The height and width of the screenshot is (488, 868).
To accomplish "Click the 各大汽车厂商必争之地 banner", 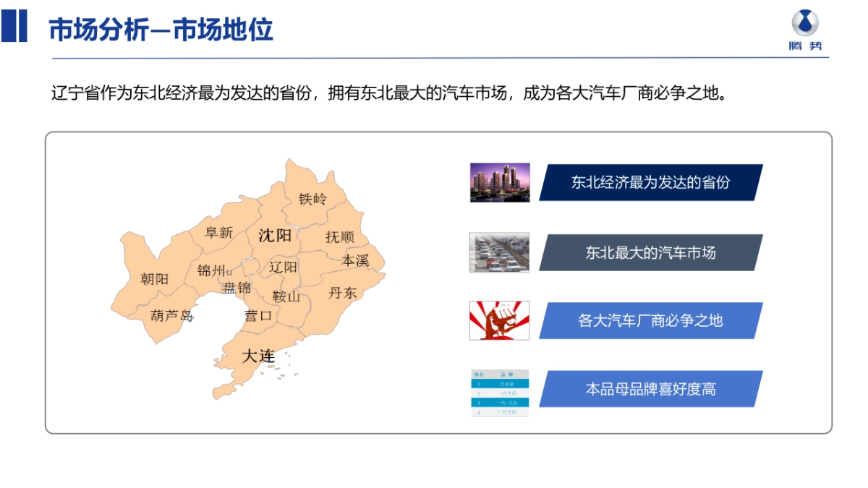I will (652, 321).
